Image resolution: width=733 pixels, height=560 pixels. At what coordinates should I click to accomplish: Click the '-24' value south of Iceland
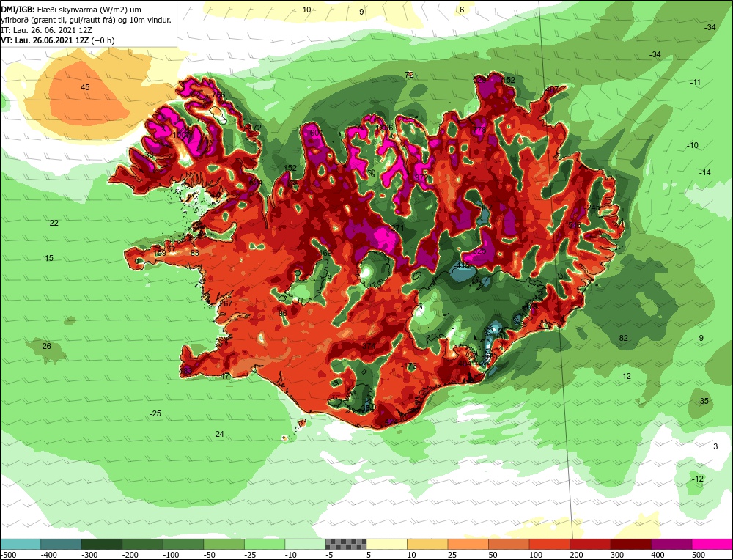point(218,434)
